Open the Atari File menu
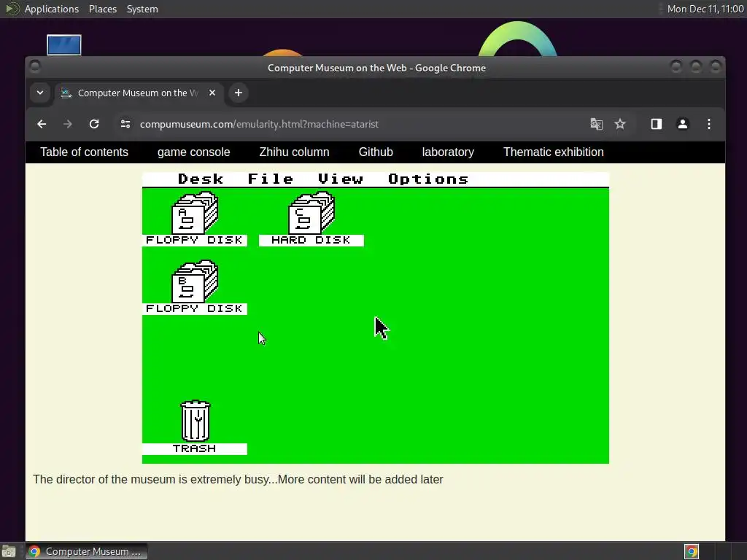The height and width of the screenshot is (560, 747). (271, 179)
